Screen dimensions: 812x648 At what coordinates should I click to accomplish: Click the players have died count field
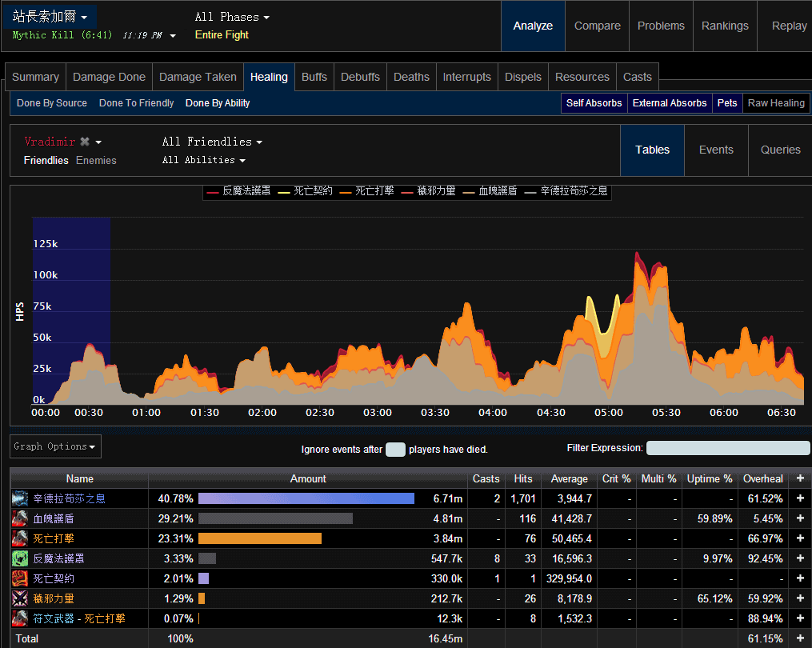[x=396, y=450]
